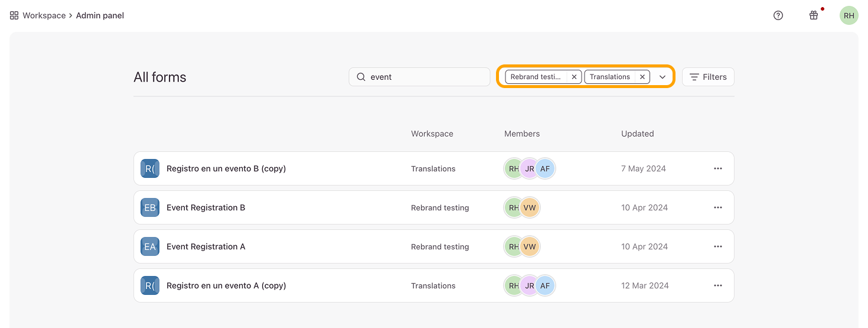Remove the Translations workspace tag
868x328 pixels.
(x=642, y=77)
